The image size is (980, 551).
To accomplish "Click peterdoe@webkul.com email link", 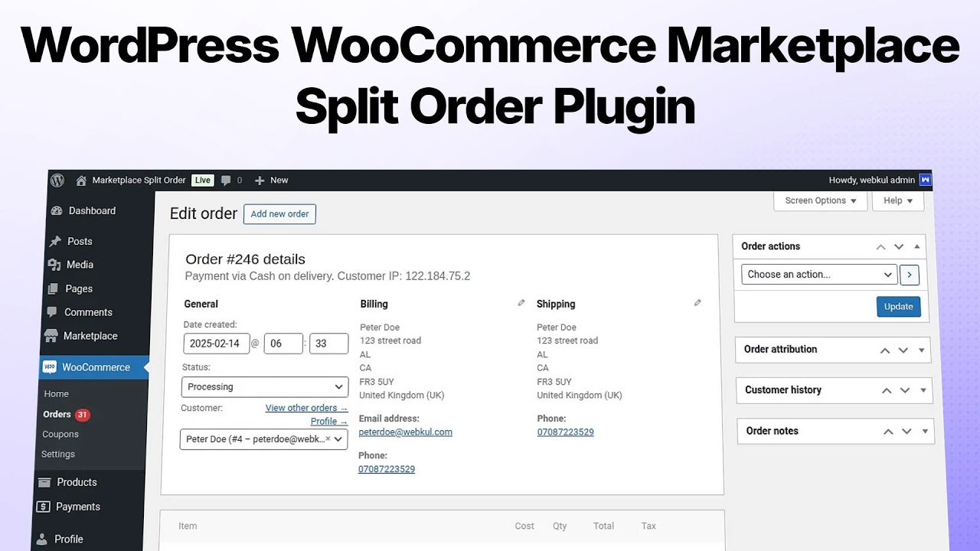I will click(x=406, y=432).
